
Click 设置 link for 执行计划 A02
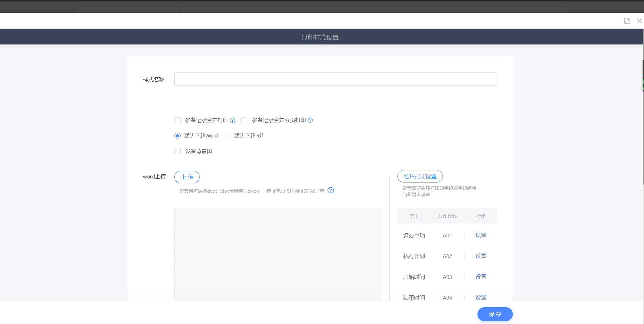coord(481,256)
